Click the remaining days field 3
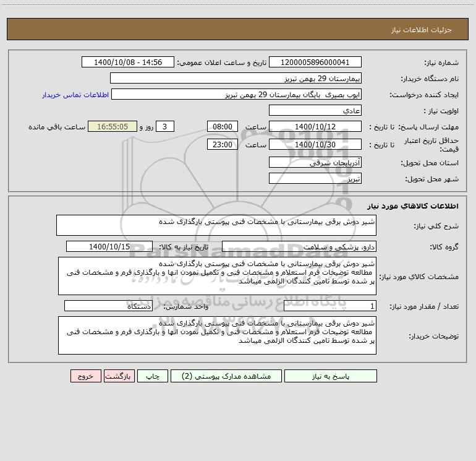476x461 pixels. pos(165,126)
